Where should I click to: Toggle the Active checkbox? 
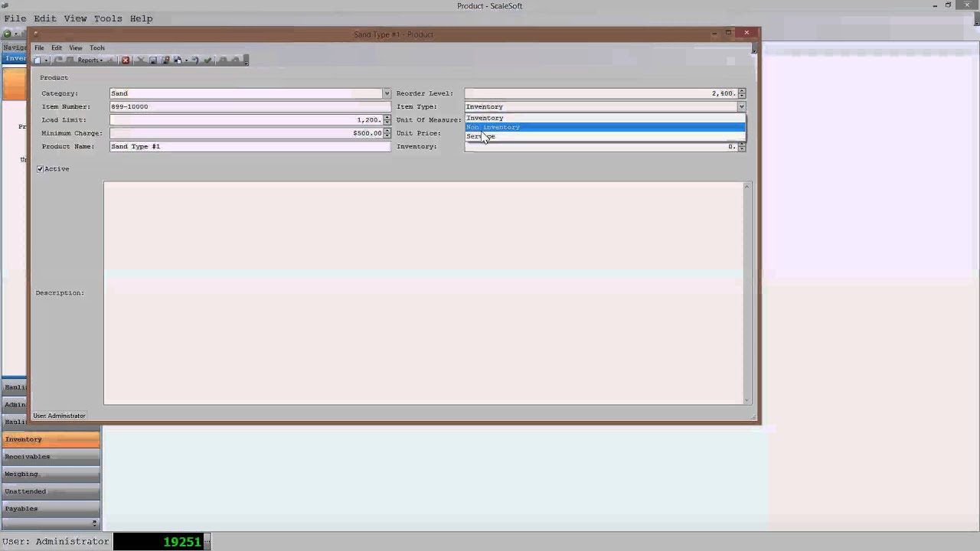click(x=41, y=169)
